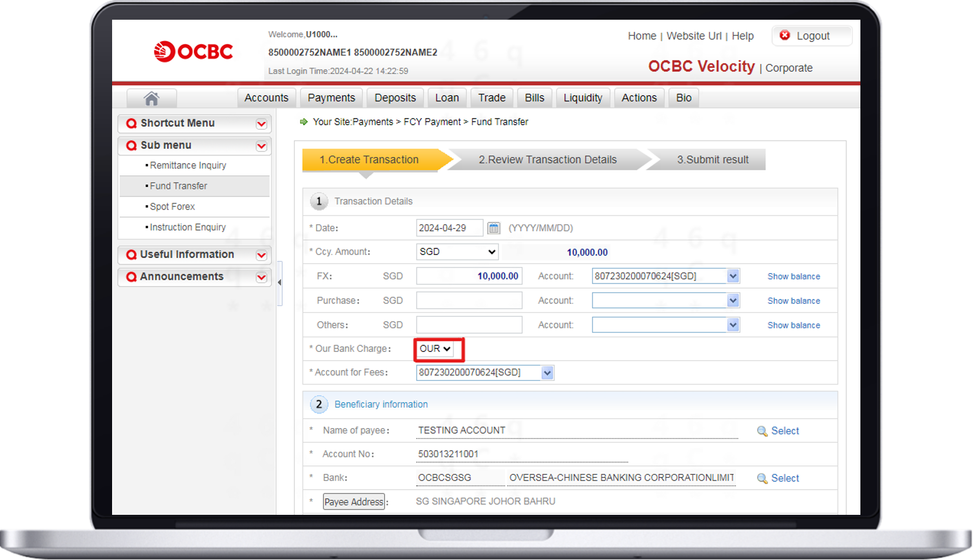
Task: Select Spot Forex in sub menu
Action: point(172,207)
